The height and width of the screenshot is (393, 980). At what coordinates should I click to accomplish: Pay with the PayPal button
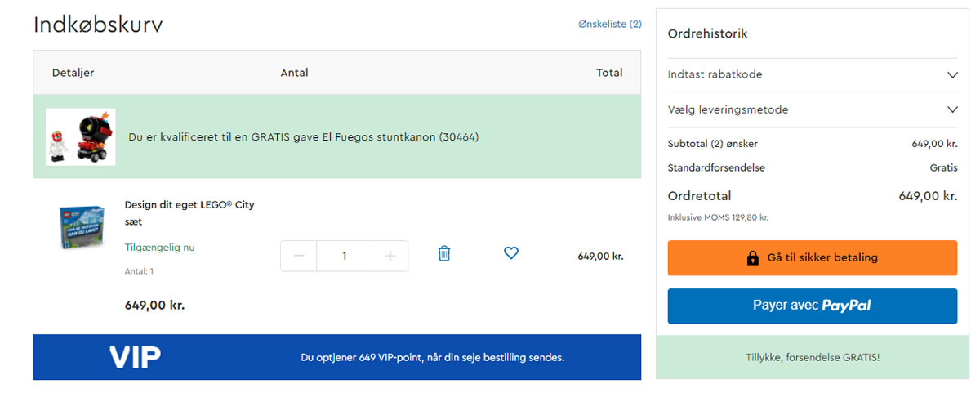812,306
